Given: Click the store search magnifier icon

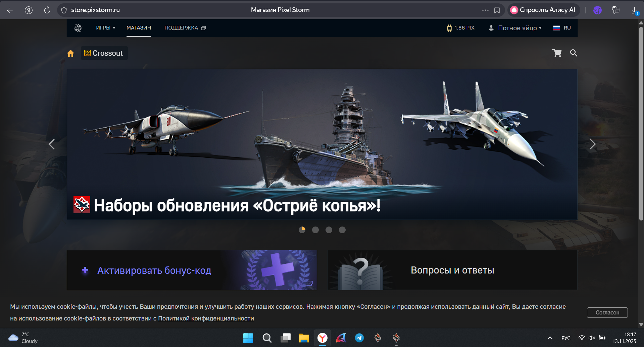Looking at the screenshot, I should click(574, 53).
